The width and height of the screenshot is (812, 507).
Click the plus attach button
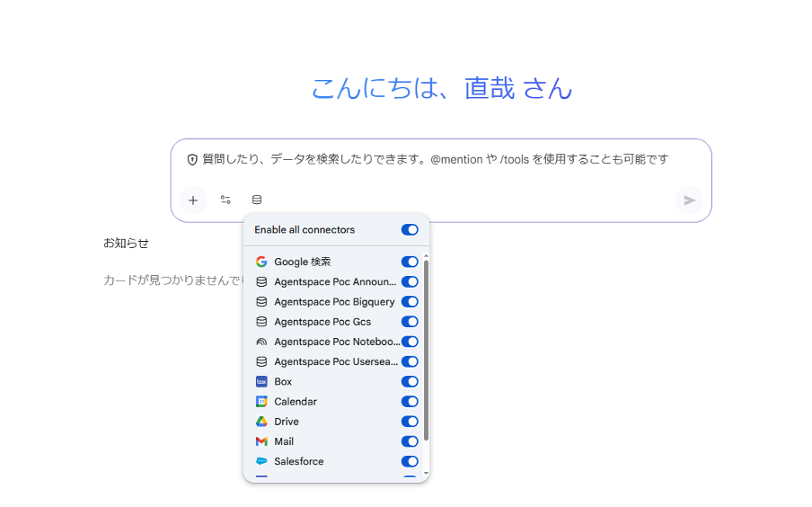tap(193, 200)
